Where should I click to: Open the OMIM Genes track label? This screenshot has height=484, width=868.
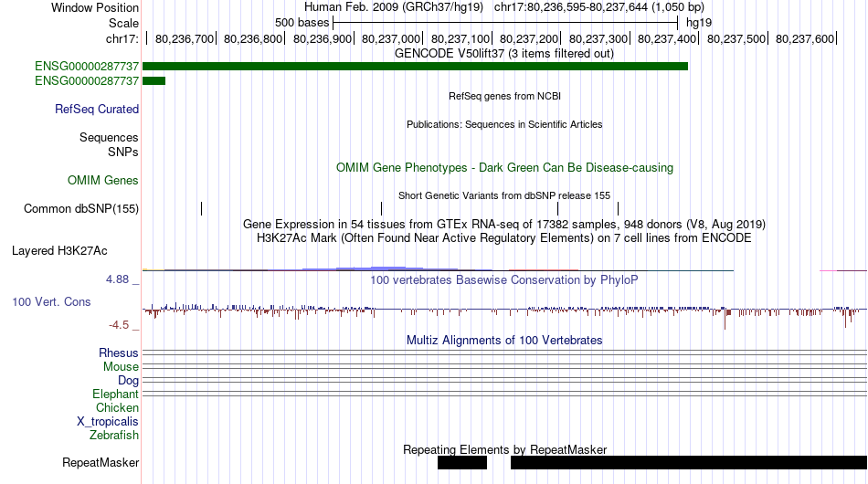(x=103, y=180)
